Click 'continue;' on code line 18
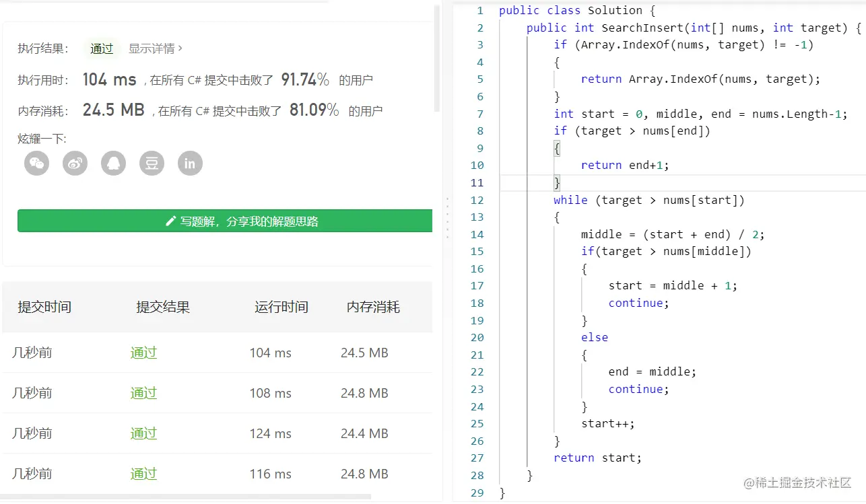Image resolution: width=866 pixels, height=504 pixels. point(639,303)
